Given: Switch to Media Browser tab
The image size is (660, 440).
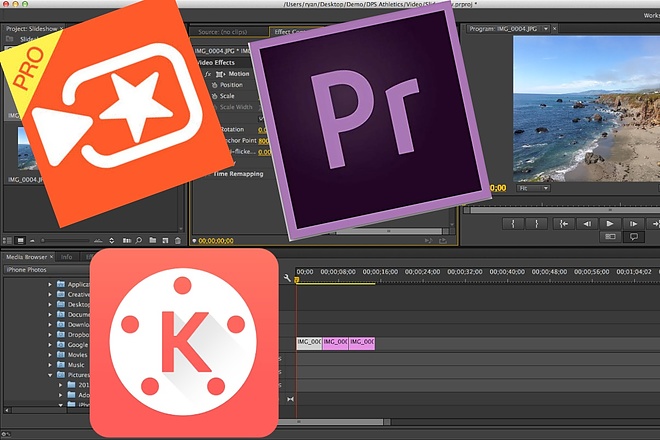Looking at the screenshot, I should click(27, 257).
